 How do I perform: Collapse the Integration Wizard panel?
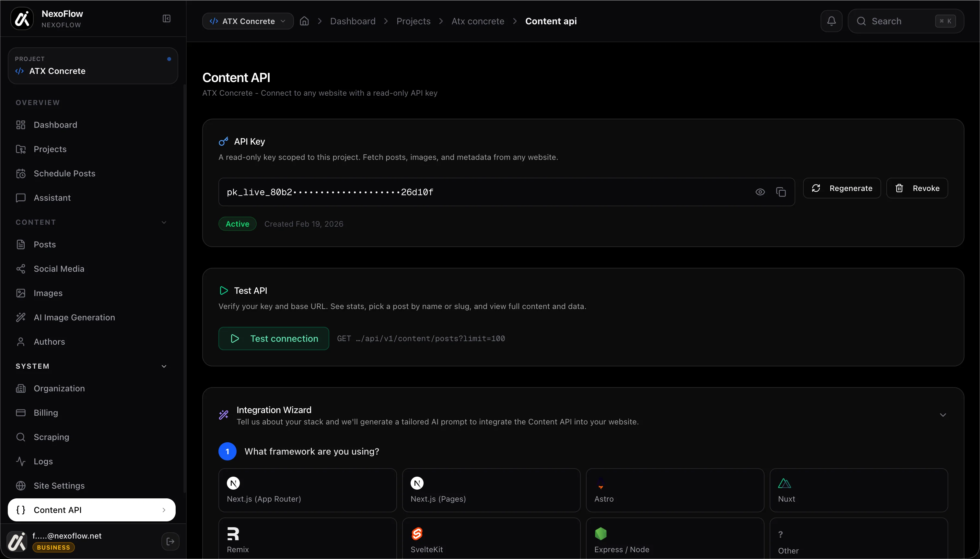tap(944, 414)
